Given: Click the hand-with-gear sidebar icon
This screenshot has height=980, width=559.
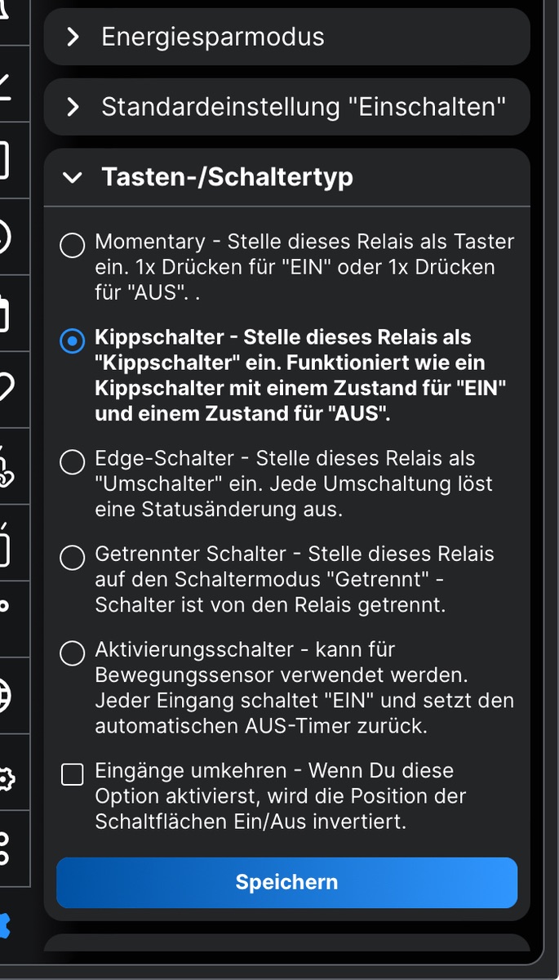Looking at the screenshot, I should pyautogui.click(x=5, y=465).
